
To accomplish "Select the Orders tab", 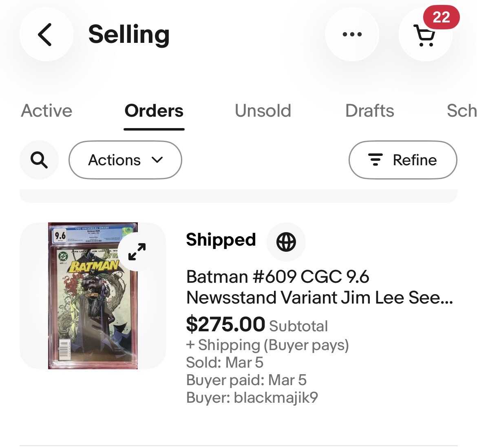I will tap(154, 111).
